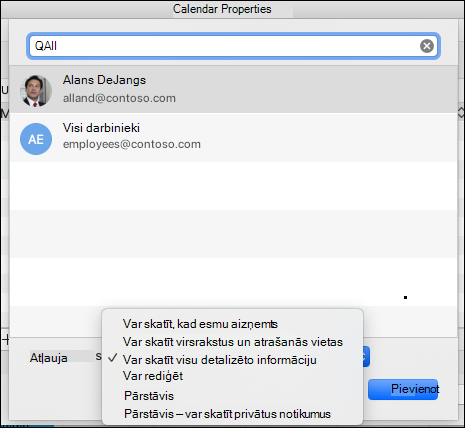Choose 'Pārstāvis – var skatīt privātus notikumus'

[x=227, y=414]
